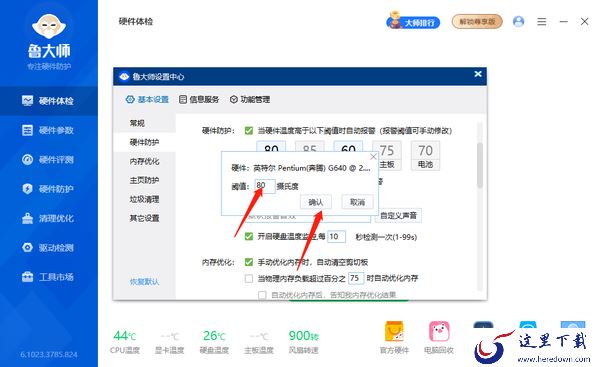Select 硬件防护 in the settings category list
Screen dimensions: 600x367
point(145,142)
